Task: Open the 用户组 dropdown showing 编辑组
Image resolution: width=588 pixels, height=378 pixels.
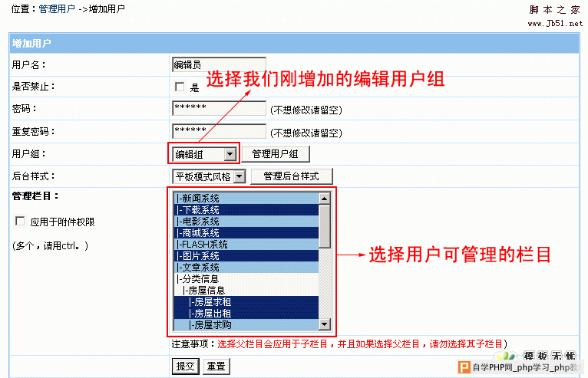Action: [204, 154]
